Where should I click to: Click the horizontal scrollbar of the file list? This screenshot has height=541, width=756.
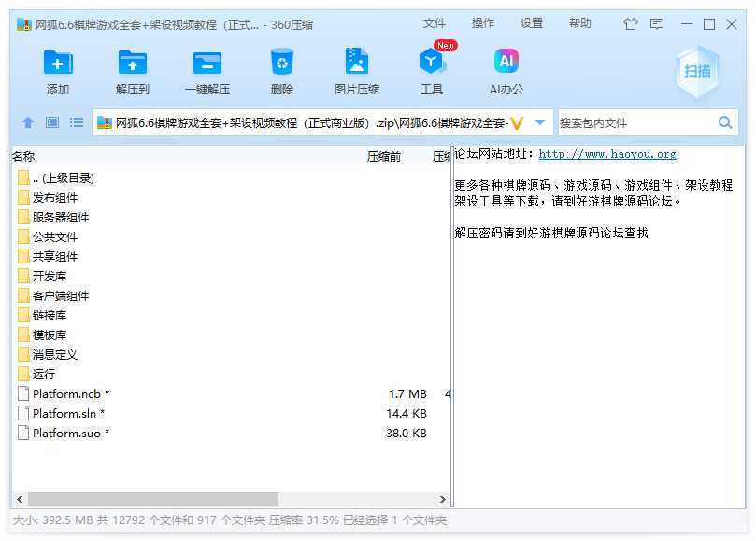(150, 500)
